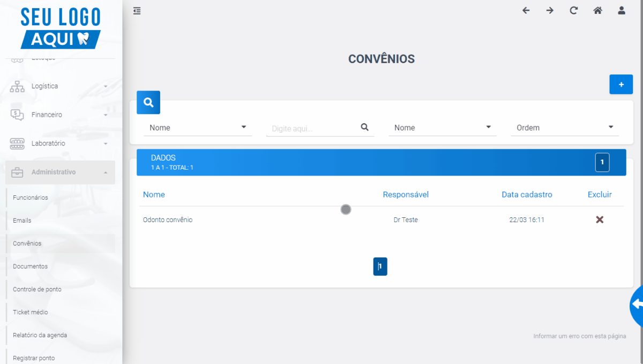Open the second Nome sort dropdown
The width and height of the screenshot is (643, 364).
pyautogui.click(x=443, y=127)
